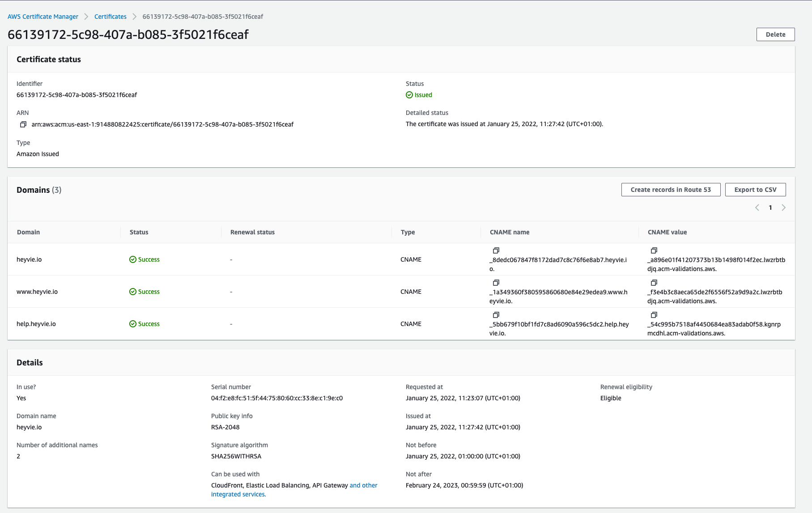
Task: Click the Not after date value
Action: (x=464, y=485)
